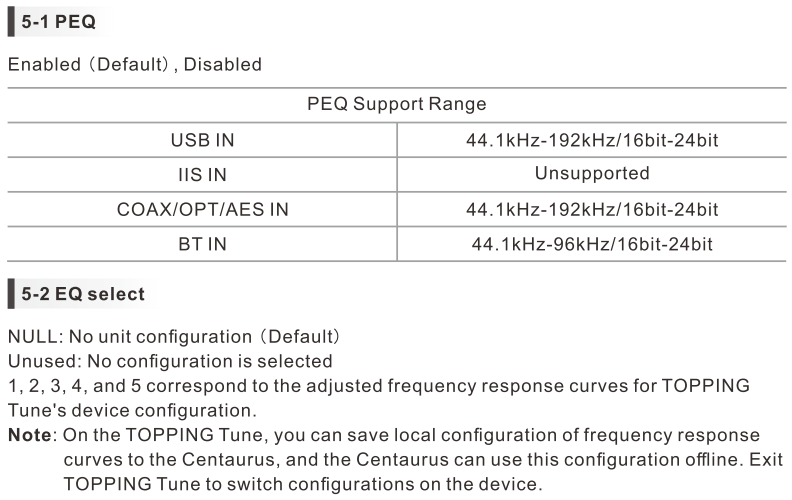
Task: Select the 44.1kHz-96kHz/16bit-24bit value
Action: tap(592, 244)
